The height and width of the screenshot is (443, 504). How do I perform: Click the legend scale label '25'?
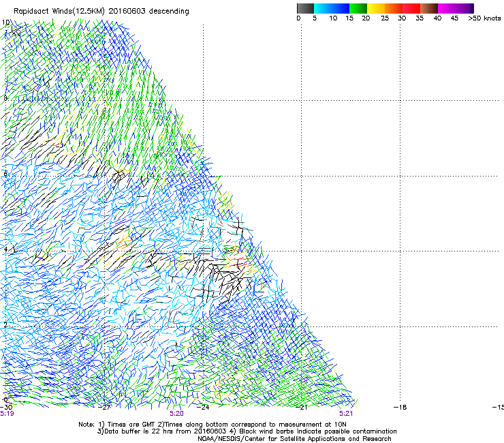[385, 18]
